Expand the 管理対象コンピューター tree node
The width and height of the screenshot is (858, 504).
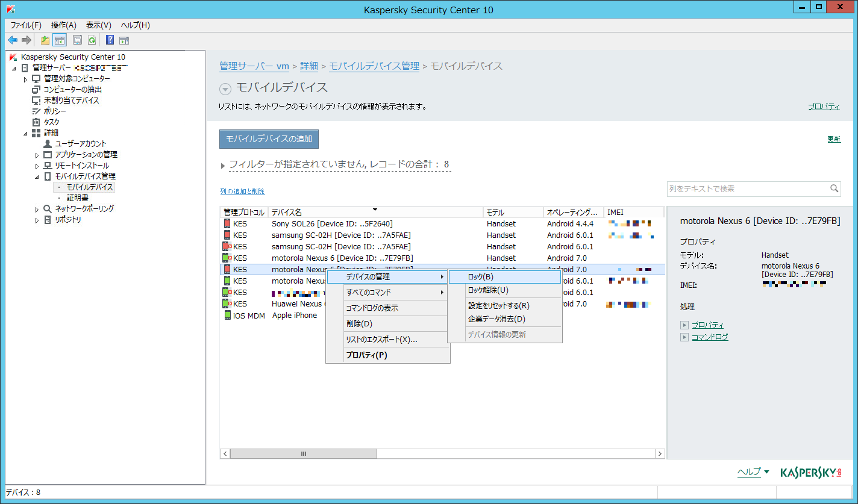pos(25,79)
